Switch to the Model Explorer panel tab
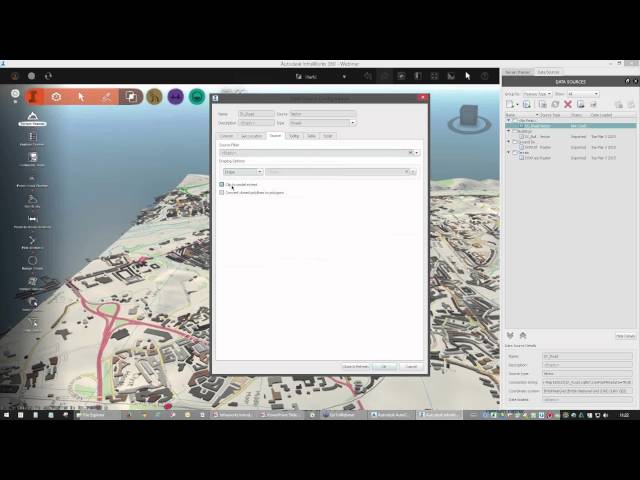640x480 pixels. click(518, 72)
